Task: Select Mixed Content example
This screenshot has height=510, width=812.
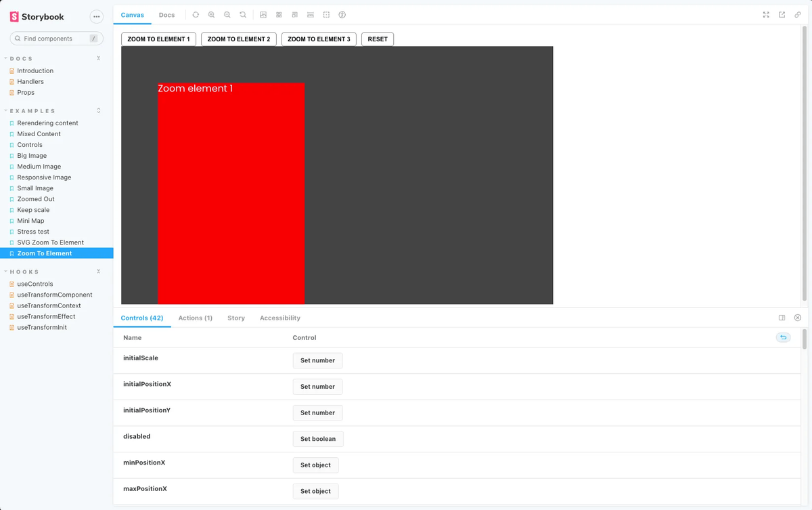Action: [x=39, y=134]
